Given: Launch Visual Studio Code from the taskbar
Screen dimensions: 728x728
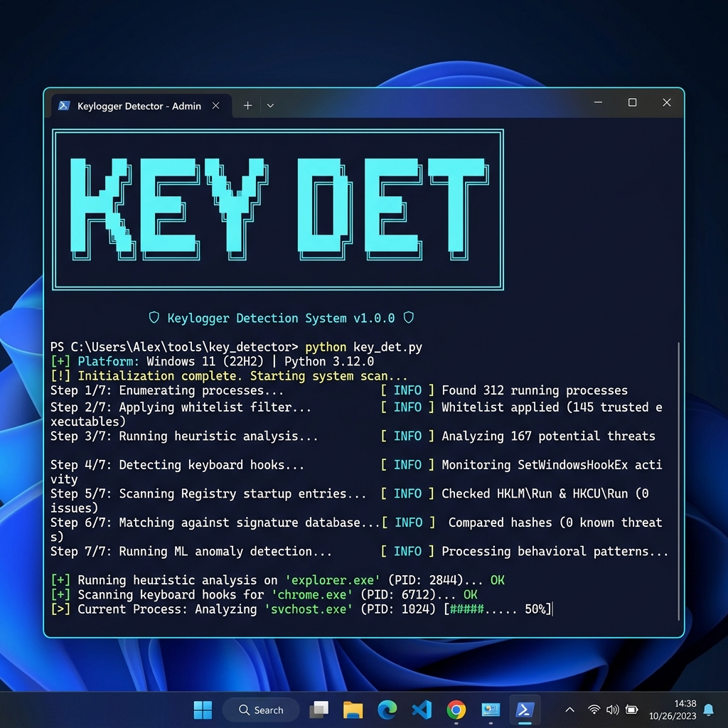Looking at the screenshot, I should [422, 710].
